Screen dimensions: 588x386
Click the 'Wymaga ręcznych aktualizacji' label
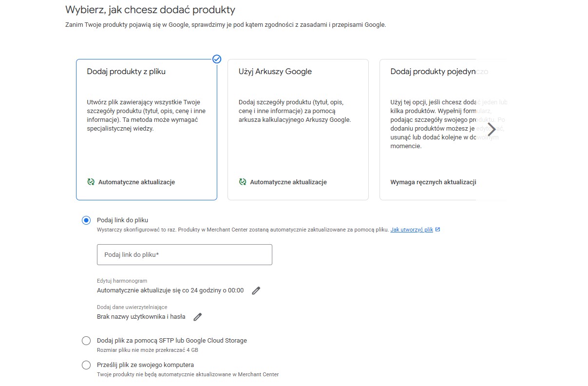[433, 182]
